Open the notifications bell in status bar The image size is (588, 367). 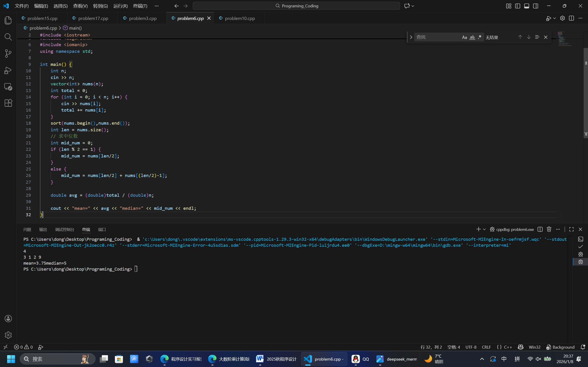583,347
